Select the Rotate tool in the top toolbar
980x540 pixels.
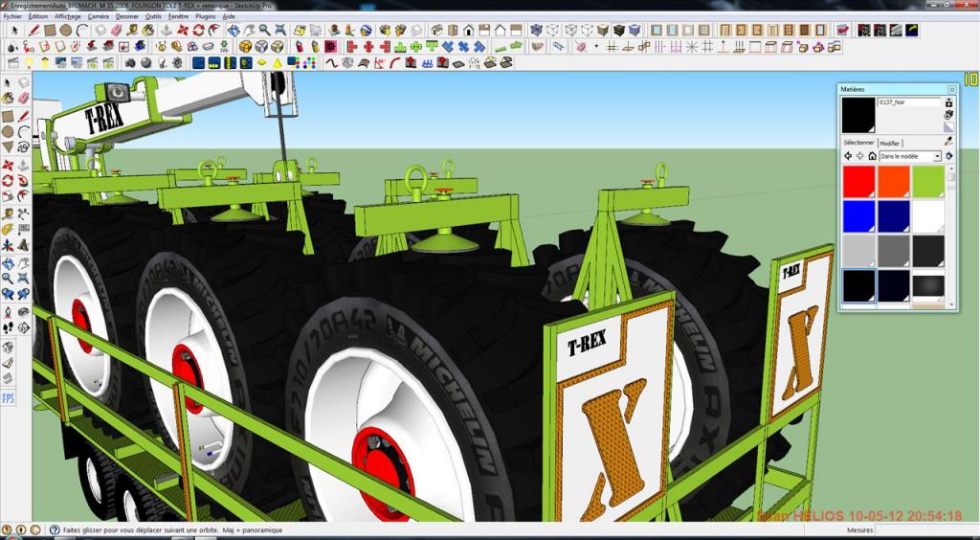pos(199,30)
